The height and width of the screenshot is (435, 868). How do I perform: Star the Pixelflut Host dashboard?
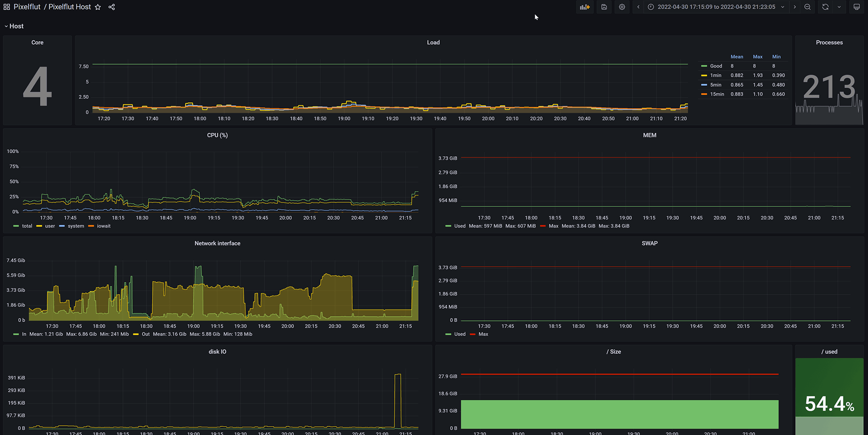coord(98,7)
